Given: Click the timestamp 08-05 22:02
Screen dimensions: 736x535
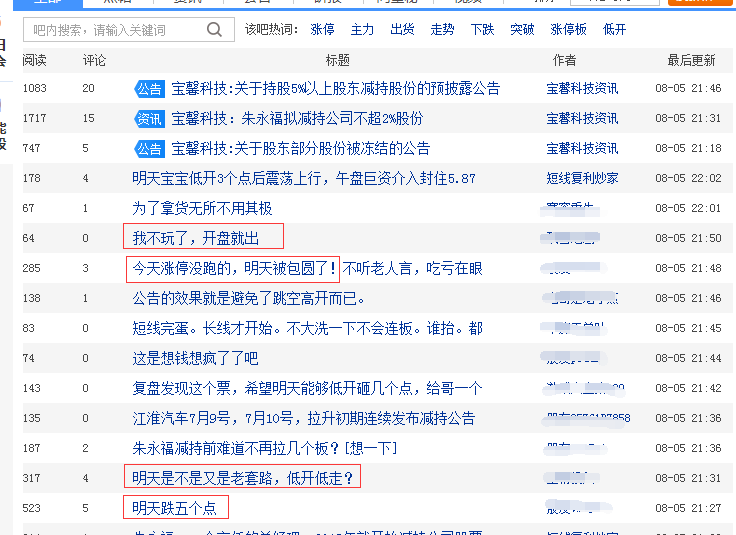Looking at the screenshot, I should [x=688, y=178].
